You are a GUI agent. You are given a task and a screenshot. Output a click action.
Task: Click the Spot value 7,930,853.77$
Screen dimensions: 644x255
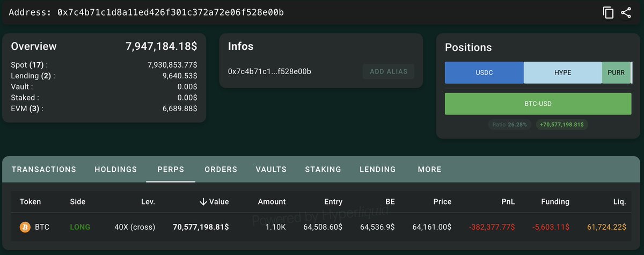click(172, 64)
